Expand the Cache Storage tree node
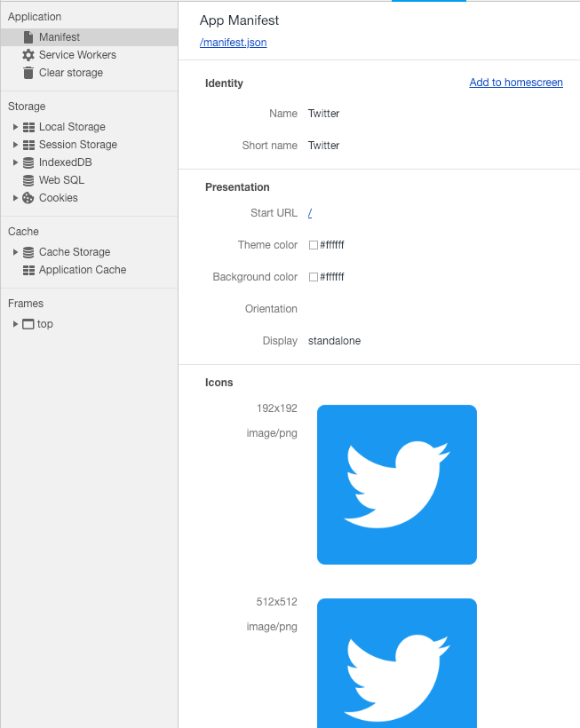The height and width of the screenshot is (728, 580). (x=15, y=252)
